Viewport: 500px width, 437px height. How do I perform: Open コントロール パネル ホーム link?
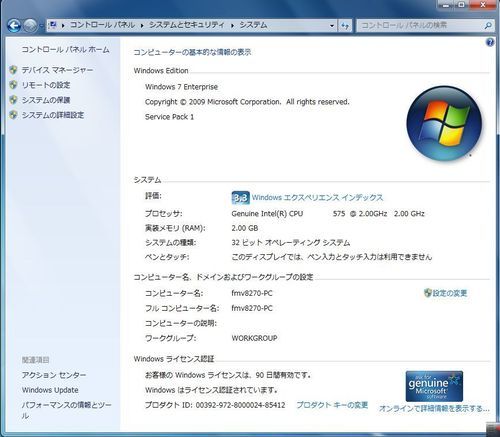coord(65,50)
